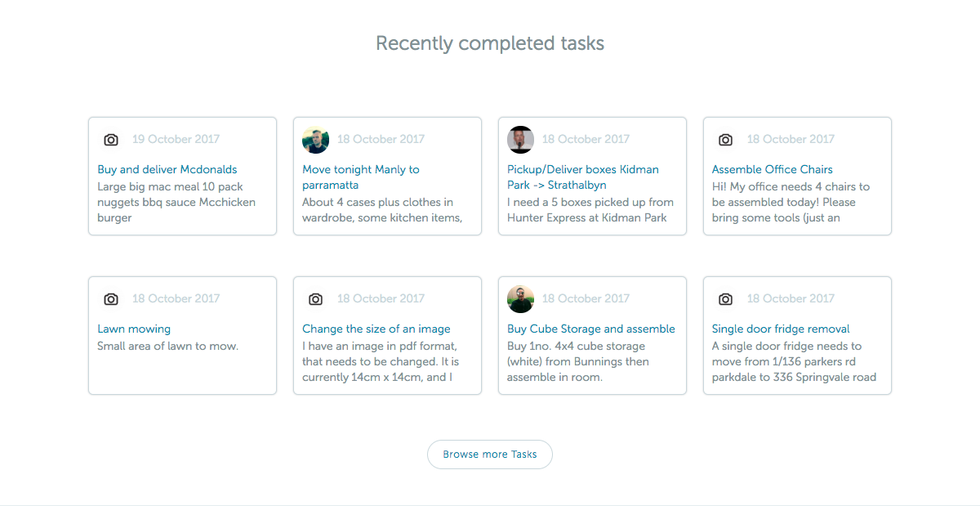Click camera icon on Change the size of an image card

pos(316,299)
